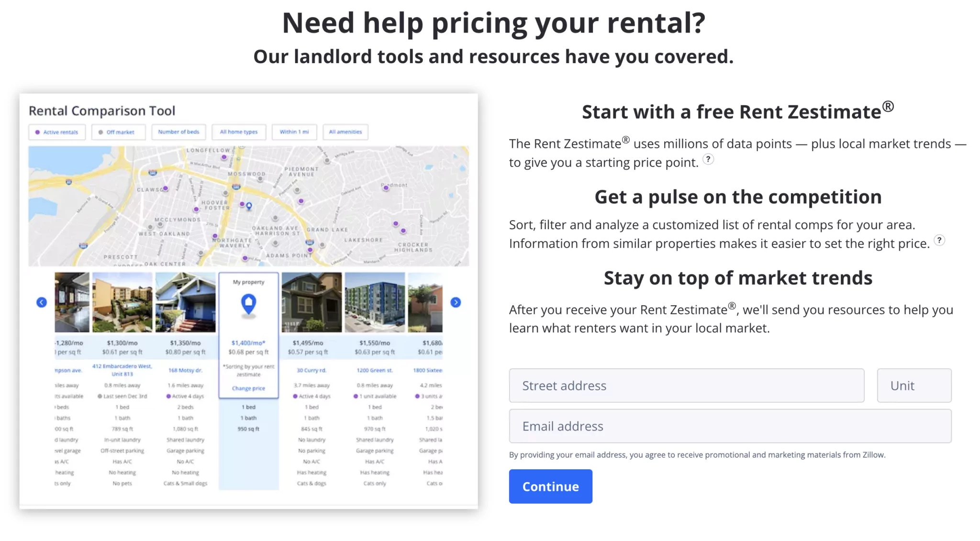
Task: Select the $1,495/mo dark house photo
Action: [312, 302]
